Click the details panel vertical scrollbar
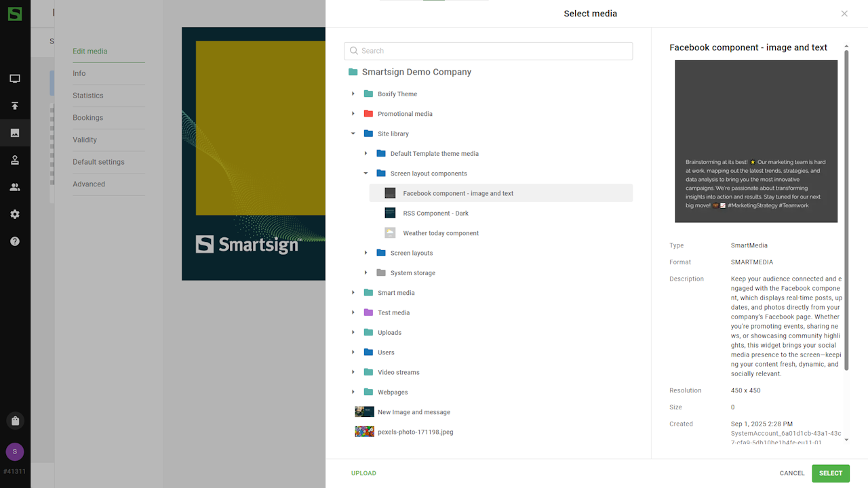The image size is (868, 488). pyautogui.click(x=846, y=210)
